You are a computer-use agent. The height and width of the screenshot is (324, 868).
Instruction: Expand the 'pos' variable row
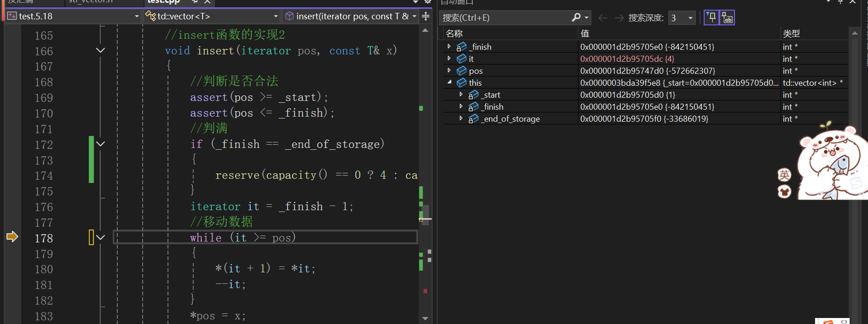click(449, 71)
